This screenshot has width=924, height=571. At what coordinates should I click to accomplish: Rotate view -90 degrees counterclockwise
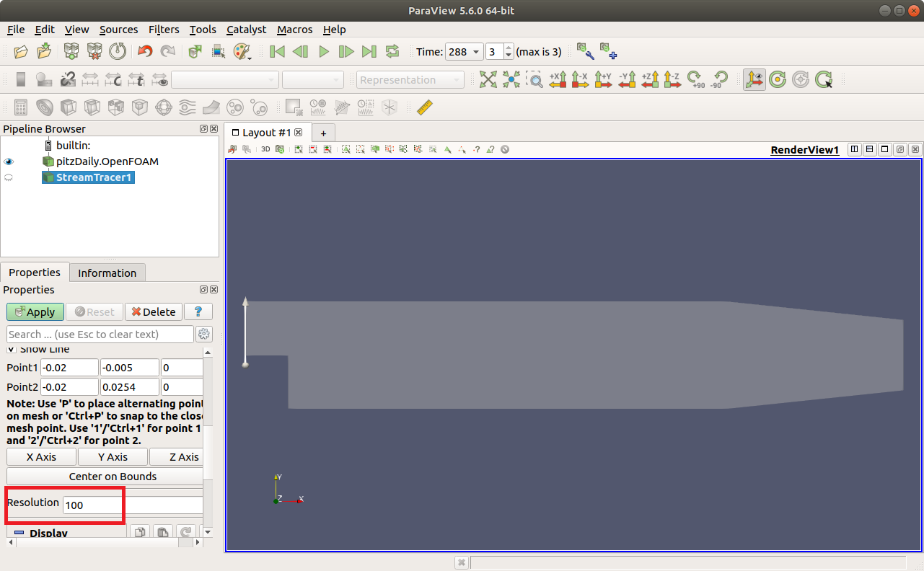pyautogui.click(x=719, y=79)
